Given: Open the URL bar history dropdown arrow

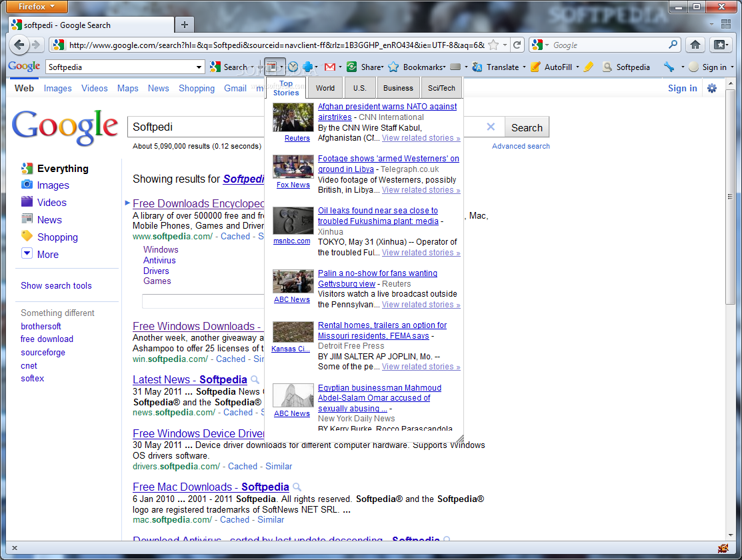Looking at the screenshot, I should (x=505, y=45).
